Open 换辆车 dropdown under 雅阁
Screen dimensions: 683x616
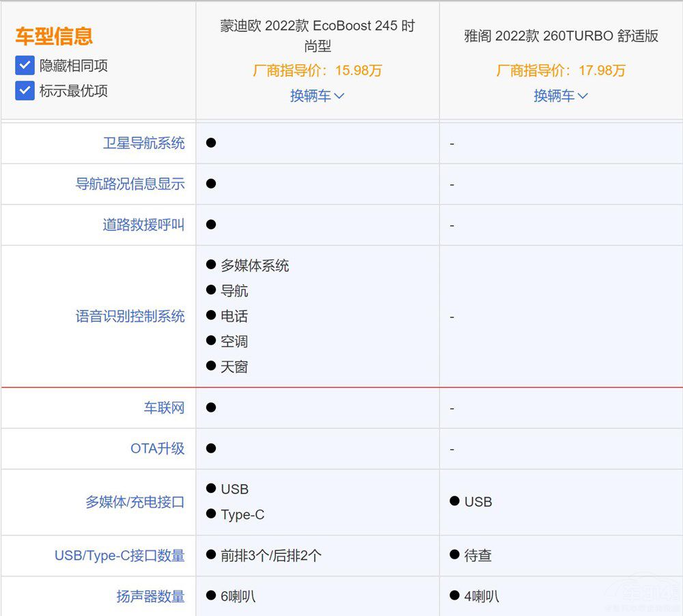pos(560,96)
